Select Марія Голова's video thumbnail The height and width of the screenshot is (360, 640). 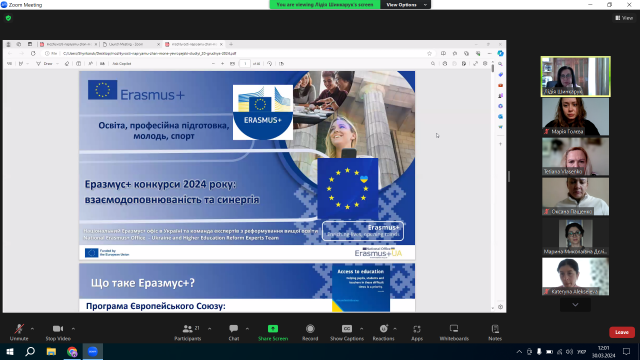(x=575, y=116)
